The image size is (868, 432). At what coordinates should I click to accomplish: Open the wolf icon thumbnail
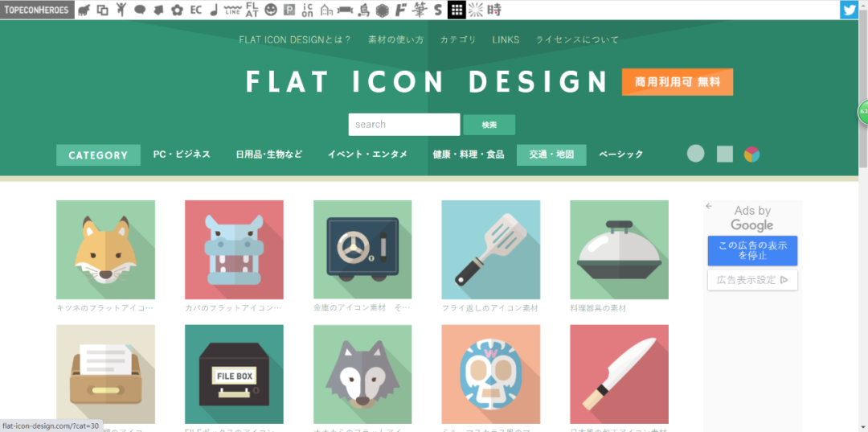click(x=362, y=374)
